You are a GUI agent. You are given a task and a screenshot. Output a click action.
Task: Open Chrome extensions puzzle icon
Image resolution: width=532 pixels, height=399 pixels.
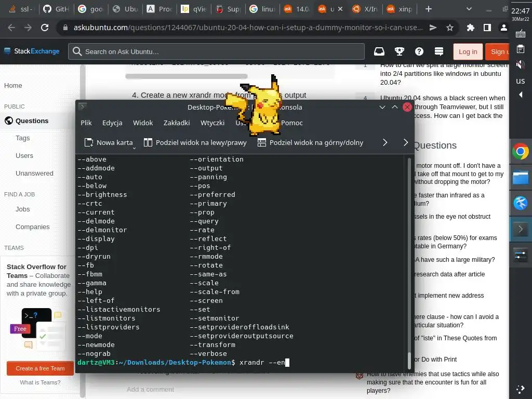click(470, 28)
